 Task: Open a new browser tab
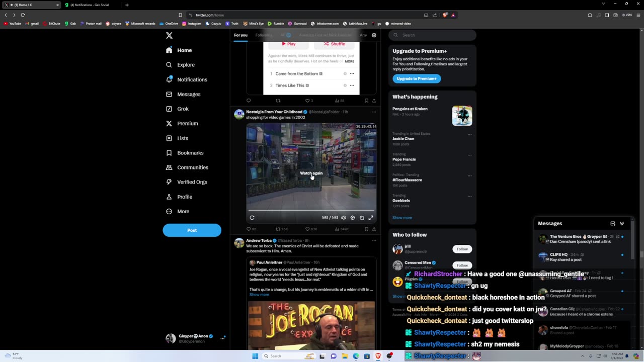pyautogui.click(x=127, y=5)
